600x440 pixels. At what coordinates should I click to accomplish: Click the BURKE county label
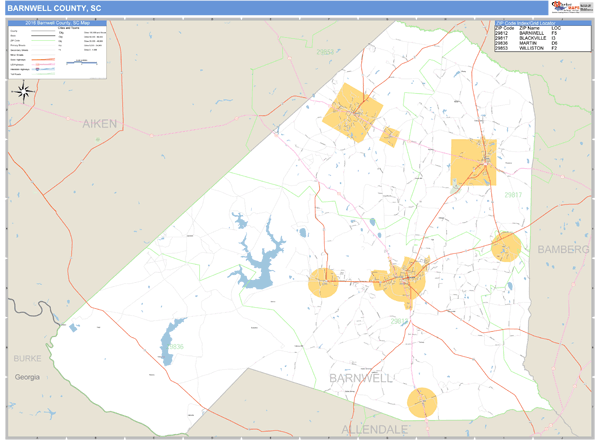pos(27,359)
